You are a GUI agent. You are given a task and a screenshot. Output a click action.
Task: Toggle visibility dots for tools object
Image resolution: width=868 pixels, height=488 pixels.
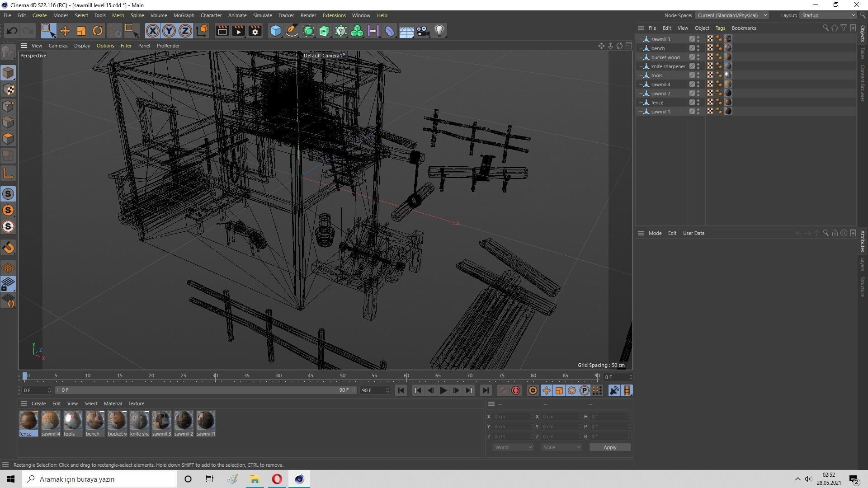click(698, 75)
